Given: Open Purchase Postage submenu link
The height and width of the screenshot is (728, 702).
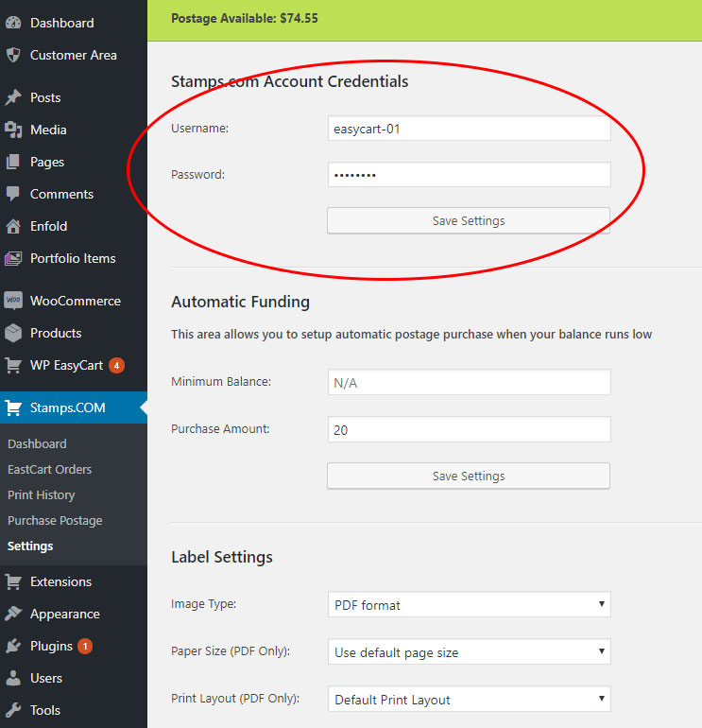Looking at the screenshot, I should click(x=55, y=520).
